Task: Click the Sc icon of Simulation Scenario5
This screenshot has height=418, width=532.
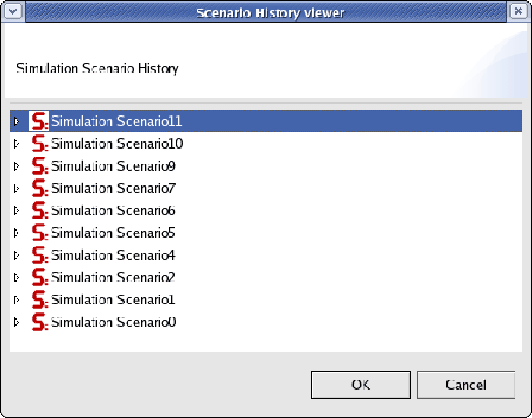Action: click(40, 233)
